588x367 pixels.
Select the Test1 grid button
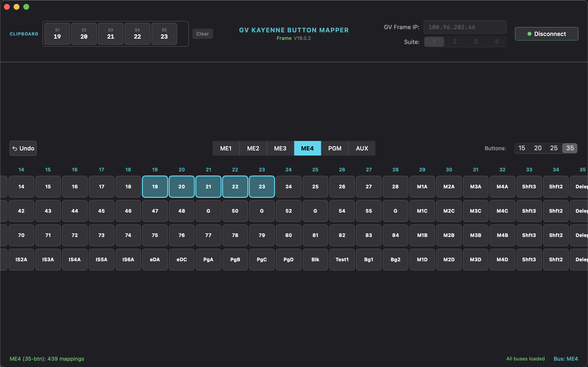(342, 259)
